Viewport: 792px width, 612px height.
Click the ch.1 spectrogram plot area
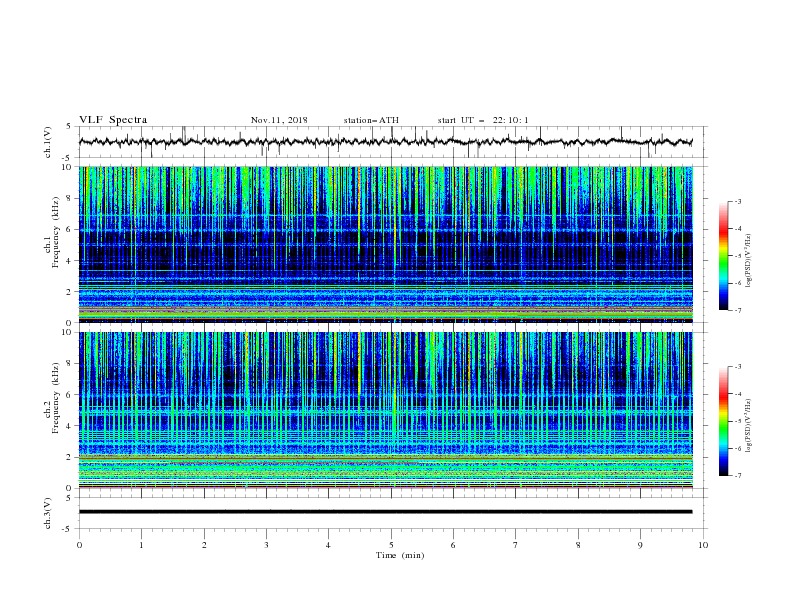(x=385, y=244)
